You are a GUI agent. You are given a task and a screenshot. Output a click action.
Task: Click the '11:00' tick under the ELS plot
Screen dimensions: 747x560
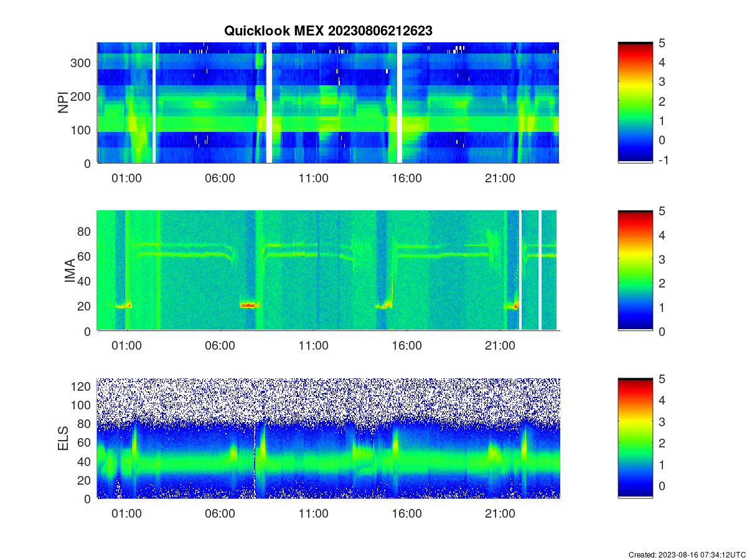coord(313,513)
